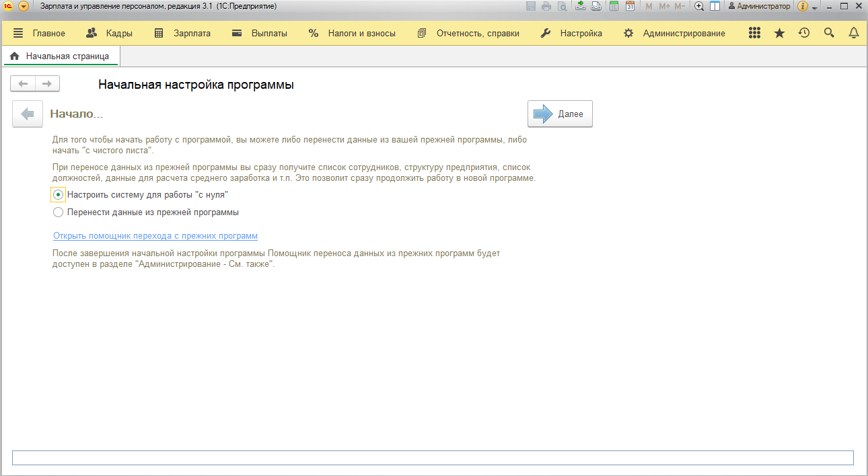Open the functions menu grid icon
Viewport: 868px width, 476px height.
(x=755, y=33)
